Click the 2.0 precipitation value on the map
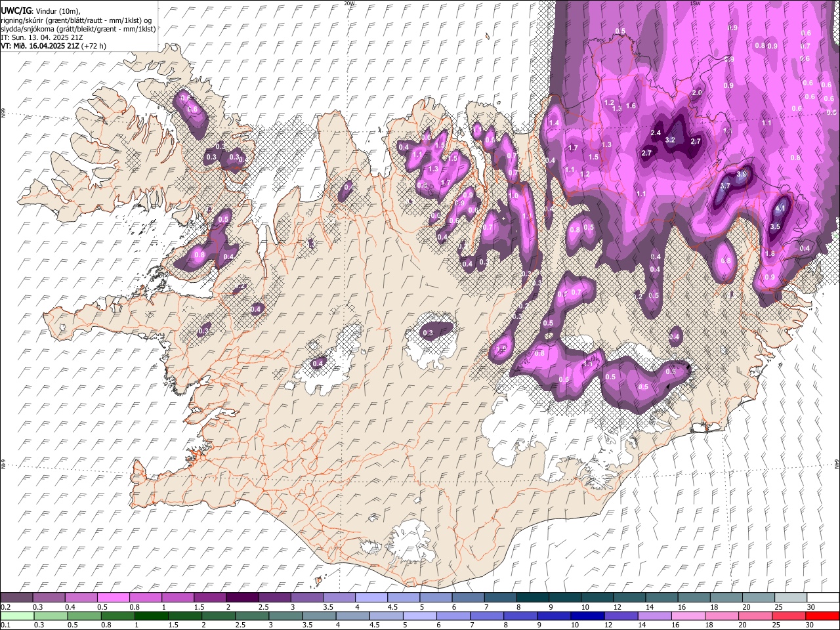This screenshot has width=840, height=630. point(697,93)
